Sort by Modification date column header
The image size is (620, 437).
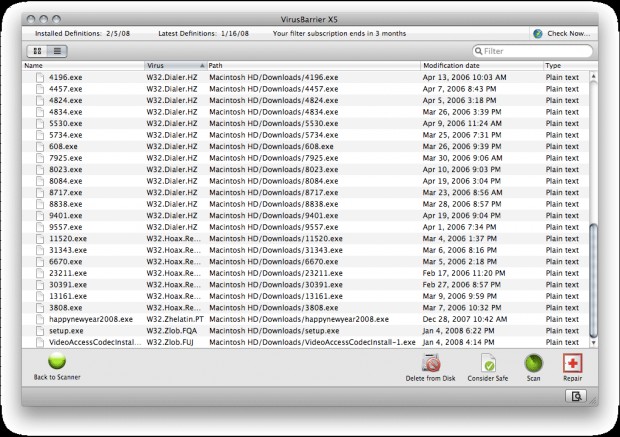tap(482, 66)
